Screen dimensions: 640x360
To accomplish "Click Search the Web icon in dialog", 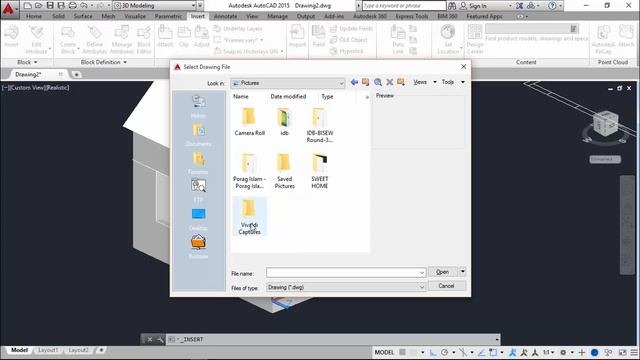I will [378, 82].
